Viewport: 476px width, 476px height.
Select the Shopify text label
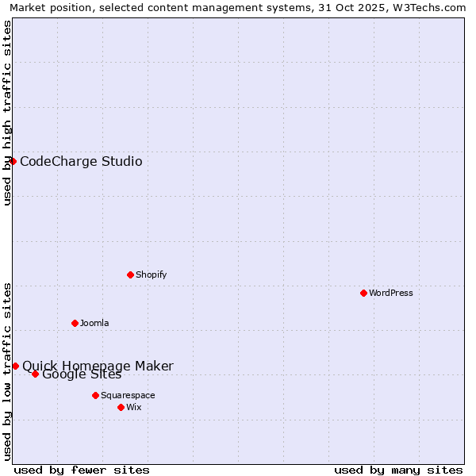coord(151,275)
